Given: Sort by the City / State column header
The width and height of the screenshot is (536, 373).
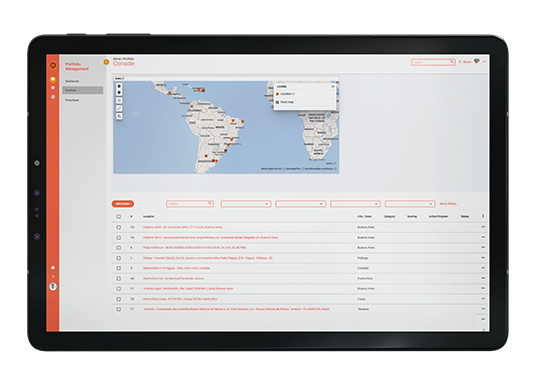Looking at the screenshot, I should tap(364, 216).
